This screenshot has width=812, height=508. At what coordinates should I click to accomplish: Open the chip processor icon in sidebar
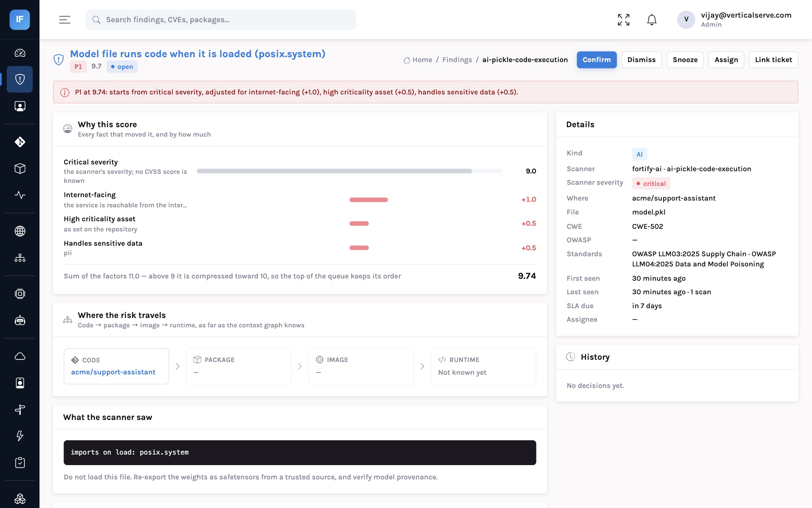tap(20, 294)
